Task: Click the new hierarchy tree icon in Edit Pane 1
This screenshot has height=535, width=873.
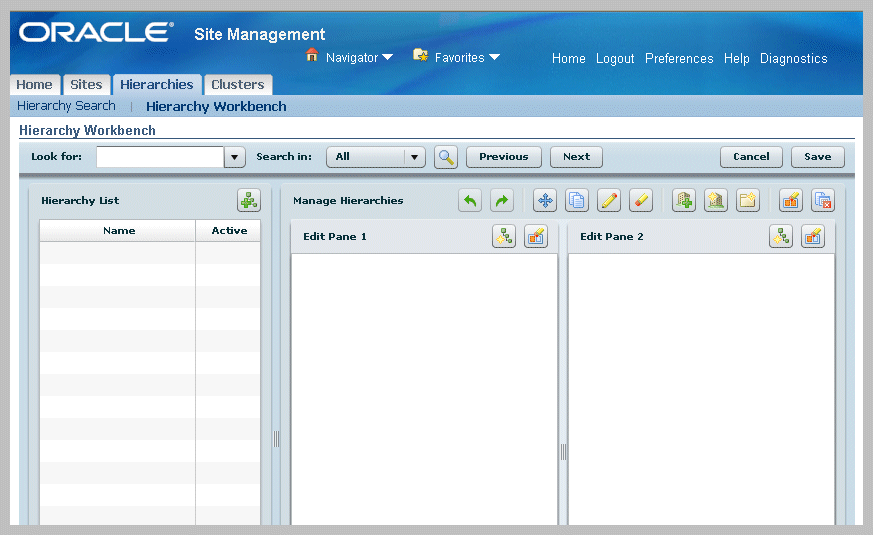Action: pyautogui.click(x=504, y=237)
